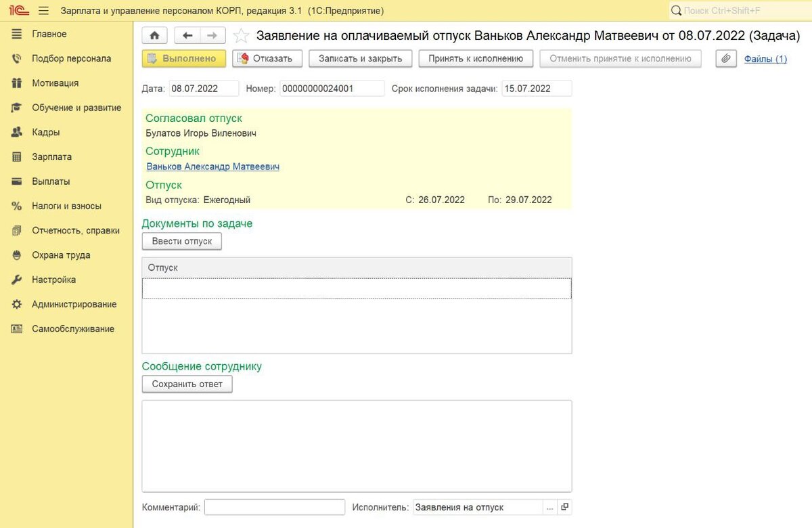This screenshot has height=528, width=812.
Task: Click Принять к исполнению
Action: [x=476, y=59]
